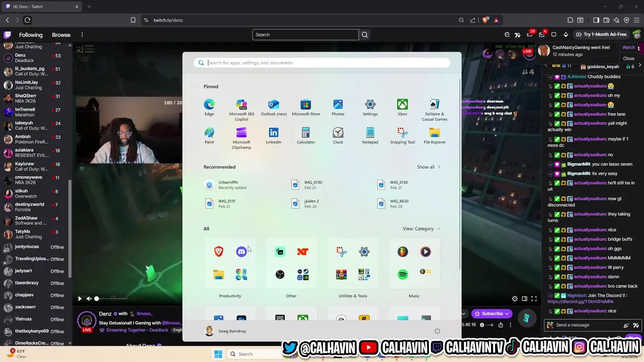Launch the Snipping Tool
644x362 pixels.
click(403, 136)
